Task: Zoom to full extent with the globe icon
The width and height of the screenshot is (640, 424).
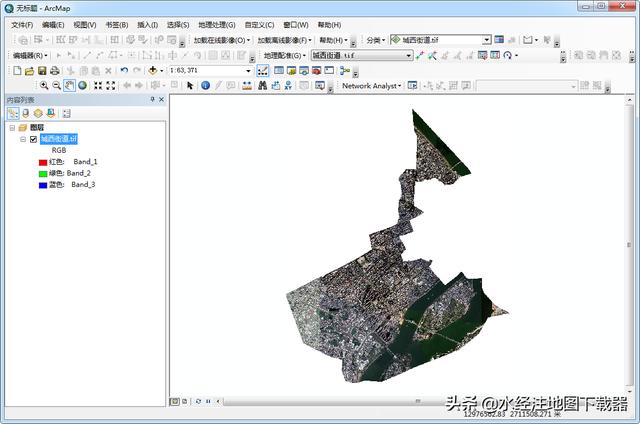Action: coord(82,85)
